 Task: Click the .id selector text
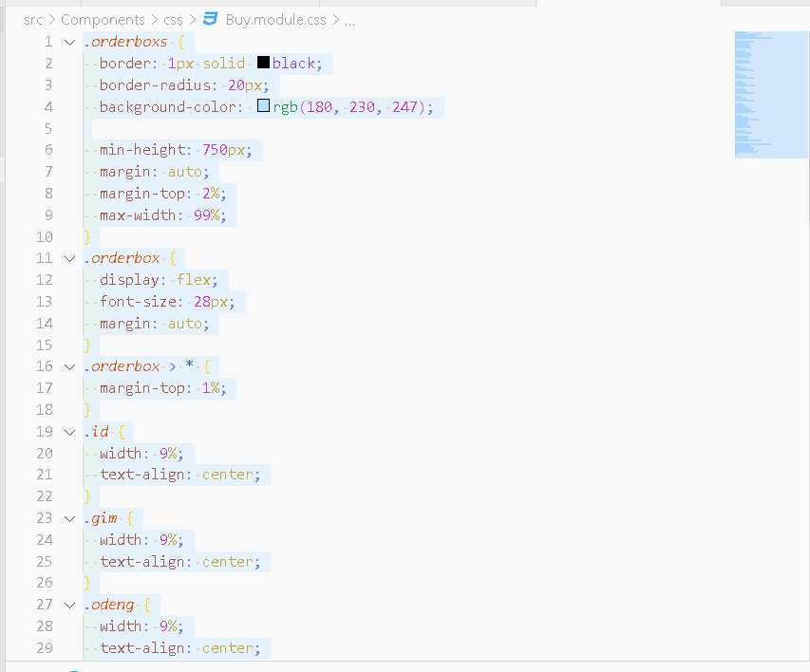tap(96, 431)
